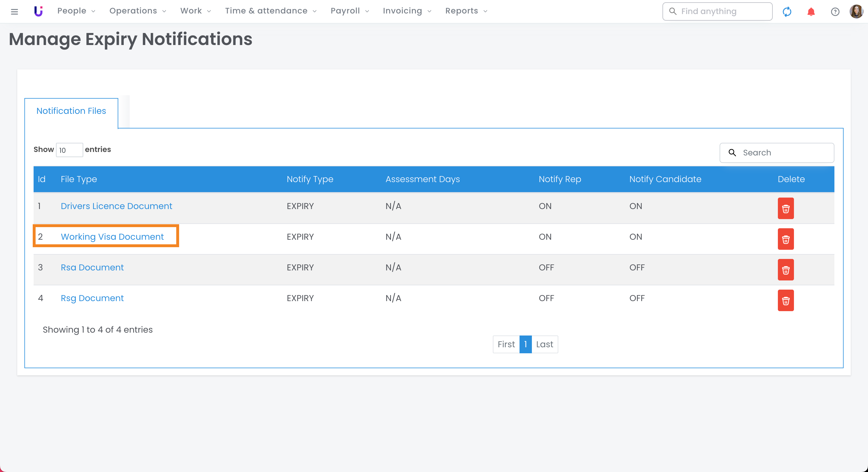
Task: Expand the Time & attendance menu
Action: tap(271, 11)
